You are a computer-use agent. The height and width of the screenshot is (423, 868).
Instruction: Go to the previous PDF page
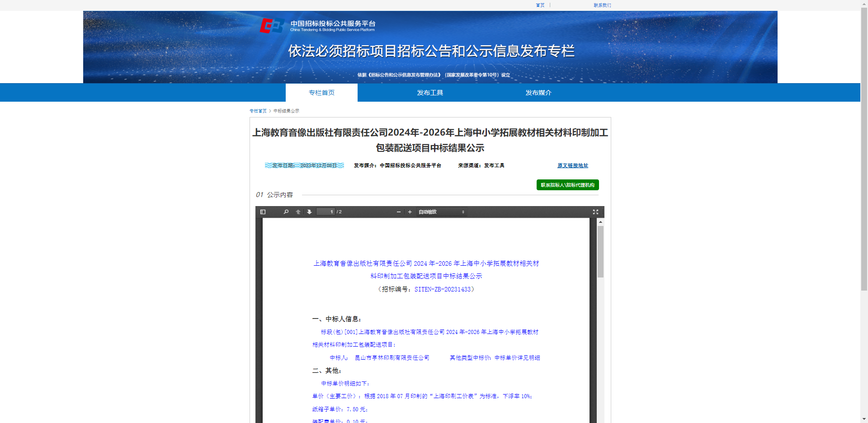[x=298, y=212]
